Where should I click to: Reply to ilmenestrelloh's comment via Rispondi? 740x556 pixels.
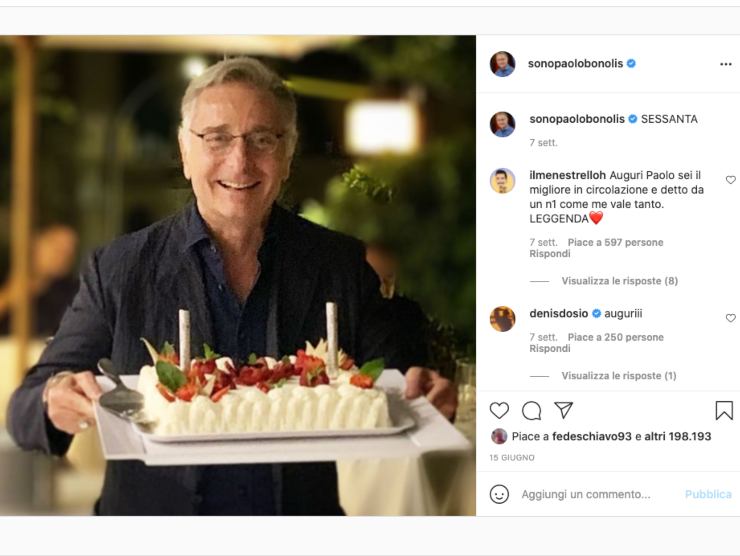[550, 254]
